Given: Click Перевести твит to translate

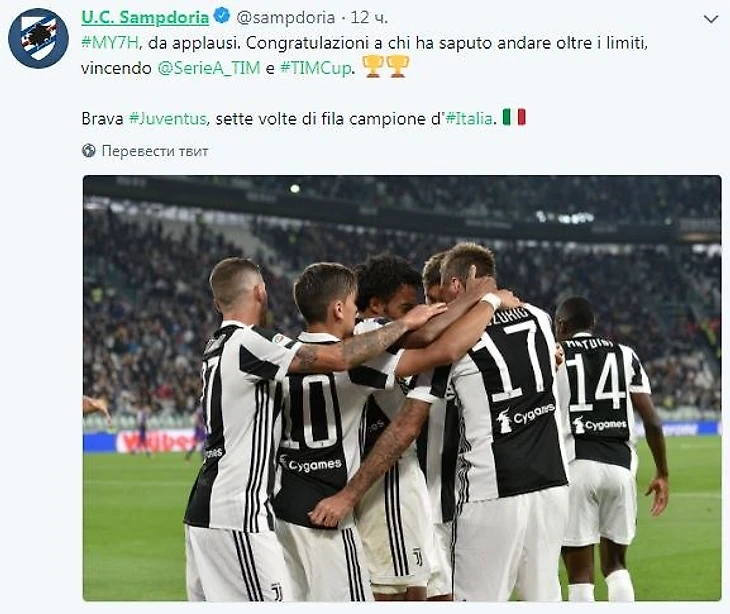Looking at the screenshot, I should coord(155,151).
